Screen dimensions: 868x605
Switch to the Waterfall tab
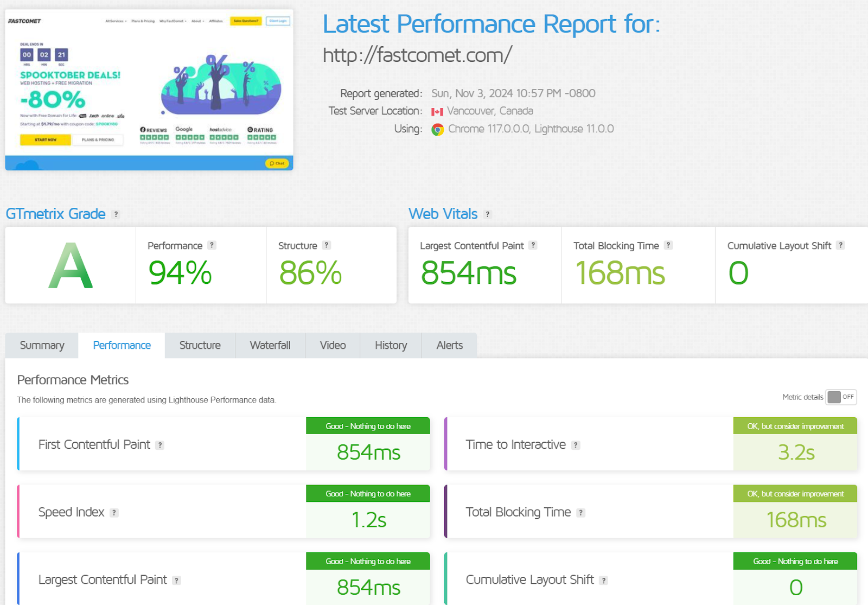270,345
